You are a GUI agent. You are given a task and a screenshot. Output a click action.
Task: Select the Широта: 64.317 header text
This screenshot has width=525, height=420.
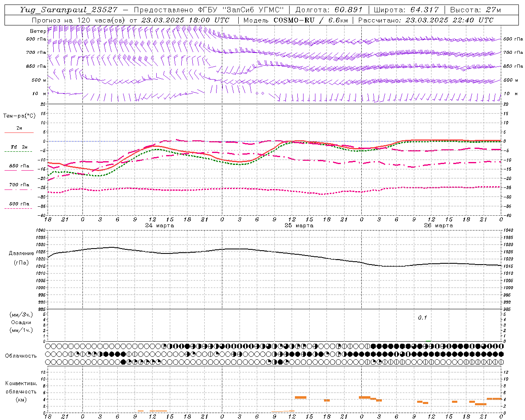click(406, 10)
